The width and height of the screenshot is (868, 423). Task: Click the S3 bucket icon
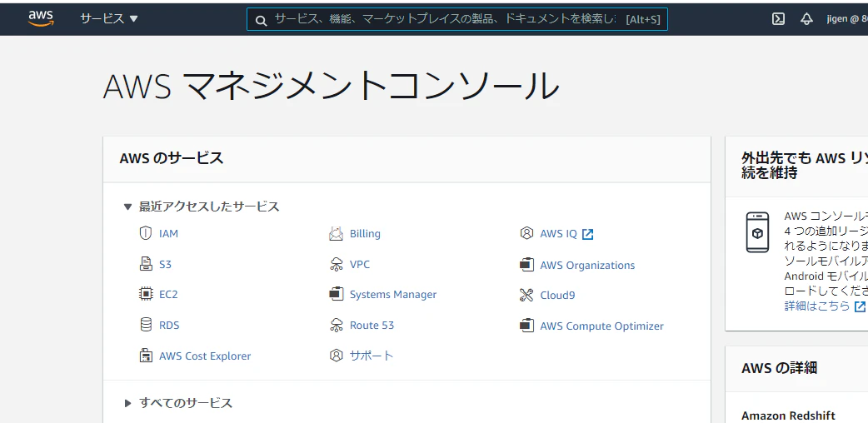click(x=146, y=264)
